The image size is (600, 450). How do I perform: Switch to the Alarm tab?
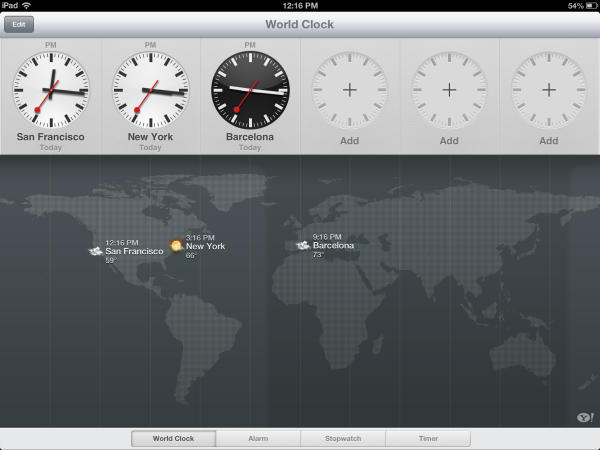(x=258, y=438)
